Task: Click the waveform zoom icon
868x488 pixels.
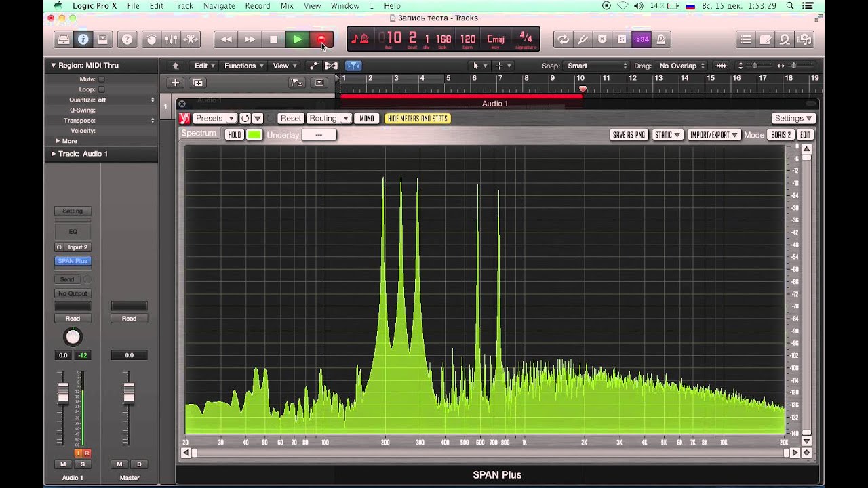Action: pos(721,66)
